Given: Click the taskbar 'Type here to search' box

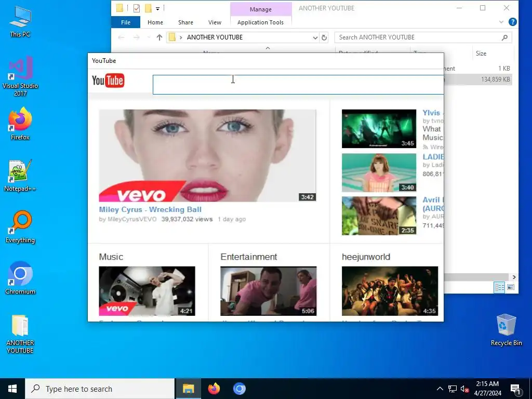Looking at the screenshot, I should pyautogui.click(x=100, y=389).
